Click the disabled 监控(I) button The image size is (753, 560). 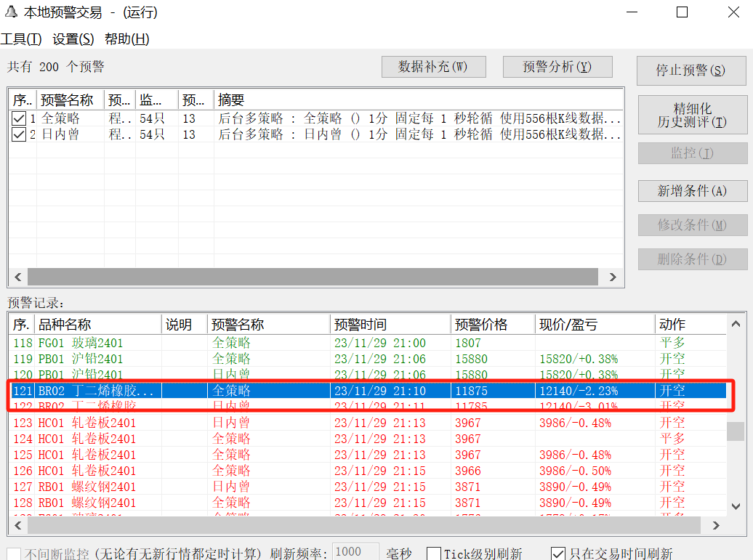pyautogui.click(x=693, y=153)
